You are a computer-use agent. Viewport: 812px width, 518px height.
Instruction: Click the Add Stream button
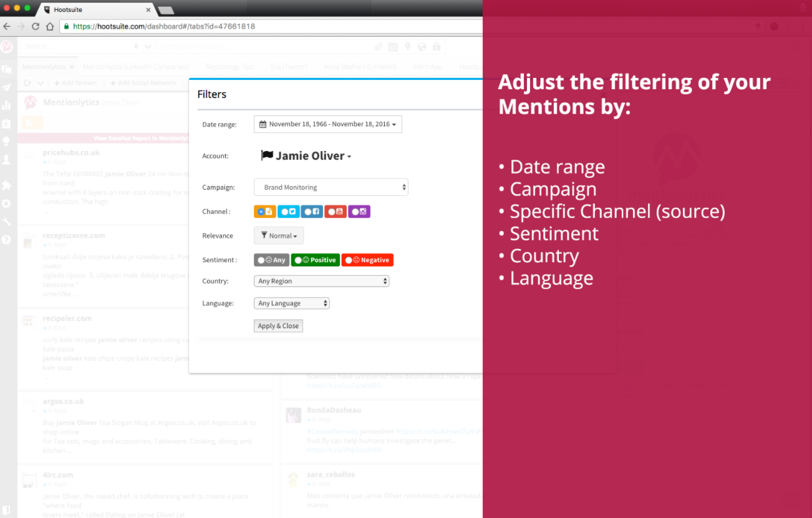[75, 83]
